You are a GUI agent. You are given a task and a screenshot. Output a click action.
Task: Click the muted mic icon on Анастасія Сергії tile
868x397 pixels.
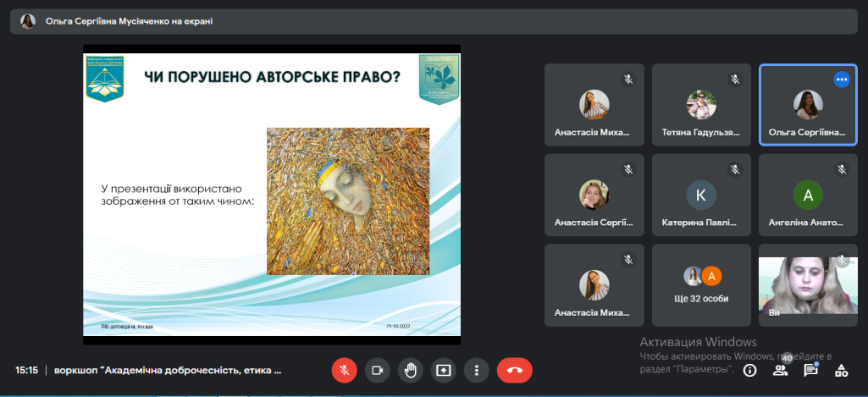[x=628, y=169]
